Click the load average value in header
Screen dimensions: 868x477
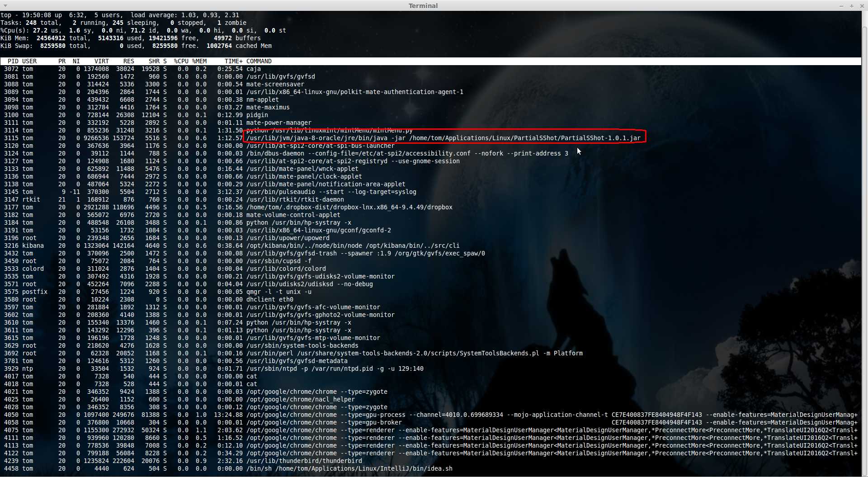pos(210,15)
